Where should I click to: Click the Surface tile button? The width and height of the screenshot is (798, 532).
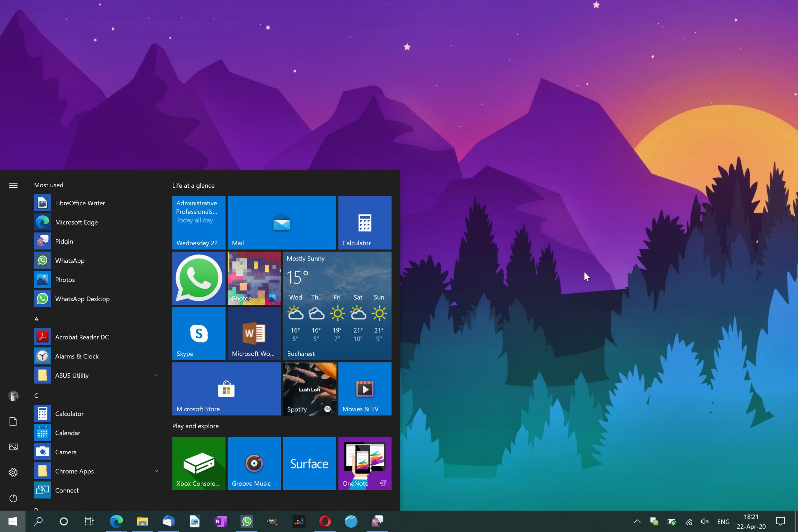coord(309,464)
